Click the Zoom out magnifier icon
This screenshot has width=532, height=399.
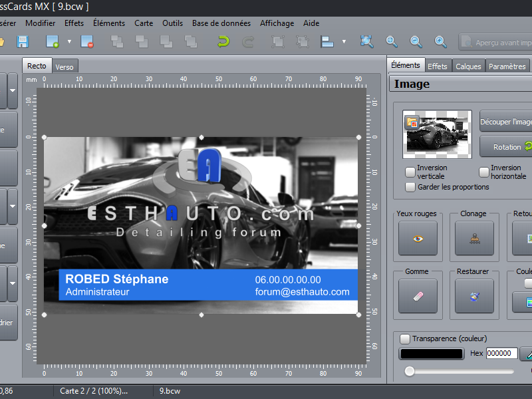tap(416, 42)
